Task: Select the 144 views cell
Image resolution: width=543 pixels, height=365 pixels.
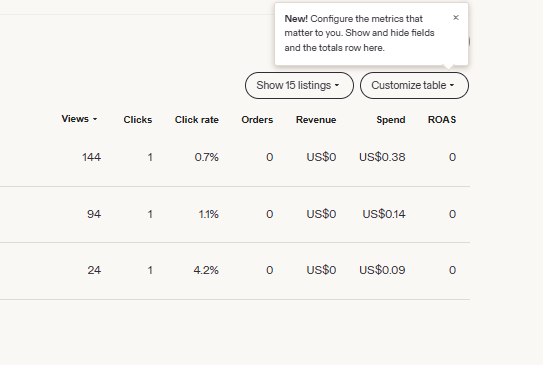Action: pyautogui.click(x=91, y=158)
